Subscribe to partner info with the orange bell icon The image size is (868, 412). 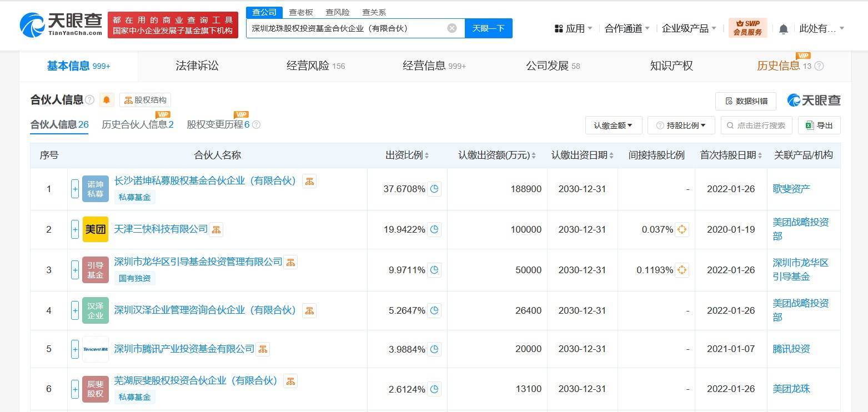click(107, 100)
